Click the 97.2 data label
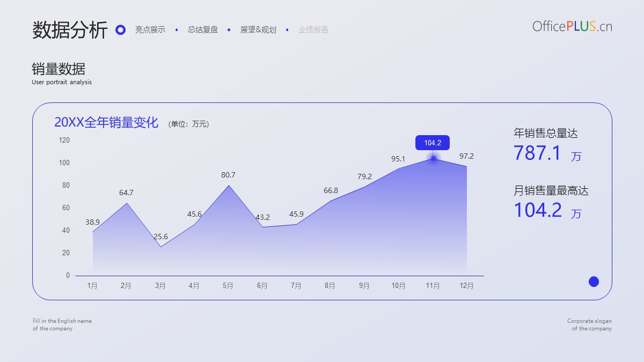Image resolution: width=644 pixels, height=362 pixels. 466,156
